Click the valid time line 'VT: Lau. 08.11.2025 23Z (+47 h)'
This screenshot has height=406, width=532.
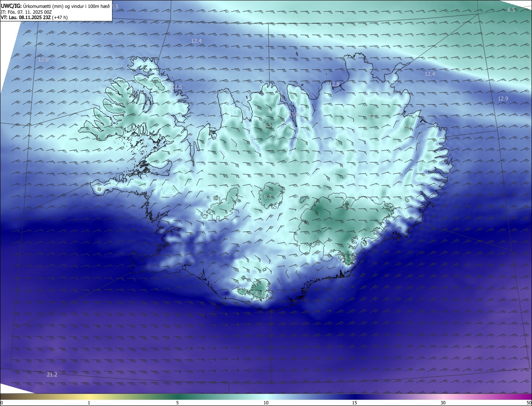[x=34, y=18]
